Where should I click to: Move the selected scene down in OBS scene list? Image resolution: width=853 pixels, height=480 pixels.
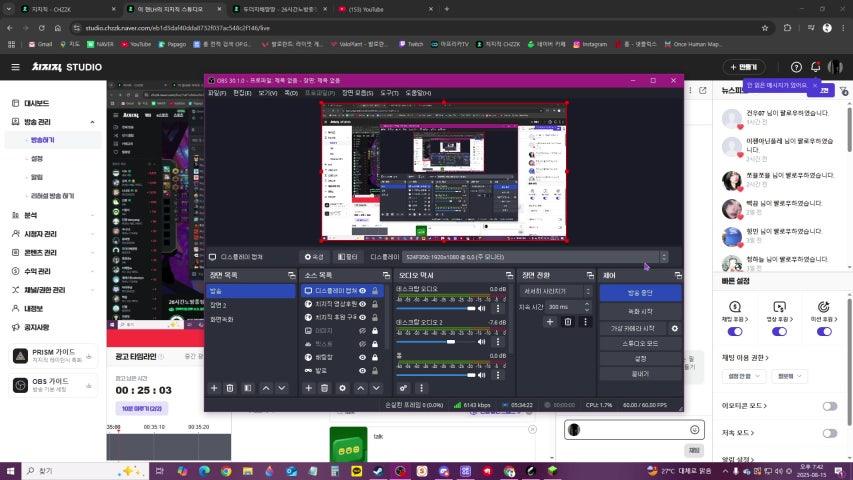[x=281, y=388]
